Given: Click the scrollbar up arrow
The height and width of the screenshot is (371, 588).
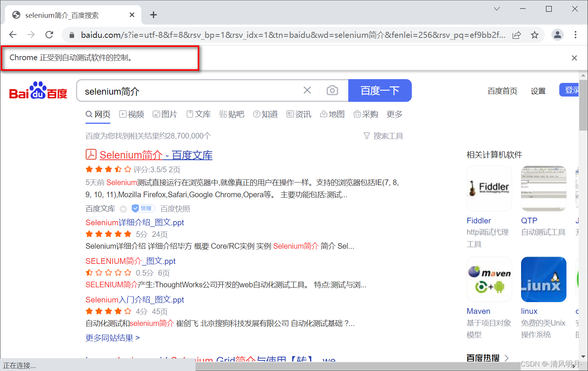Looking at the screenshot, I should (583, 75).
